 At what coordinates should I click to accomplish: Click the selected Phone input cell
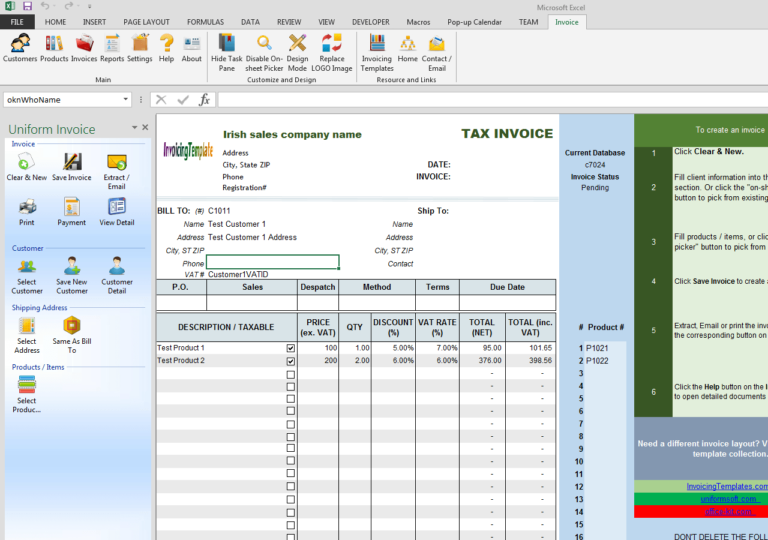pyautogui.click(x=272, y=262)
